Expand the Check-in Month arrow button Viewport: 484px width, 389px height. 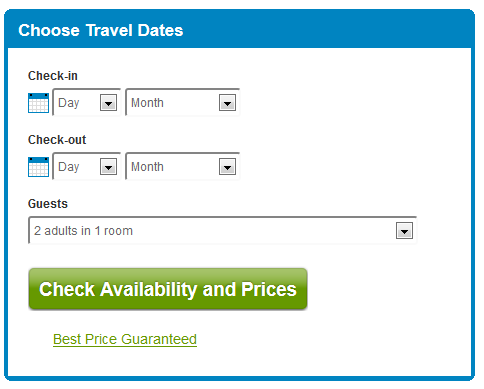pos(227,103)
